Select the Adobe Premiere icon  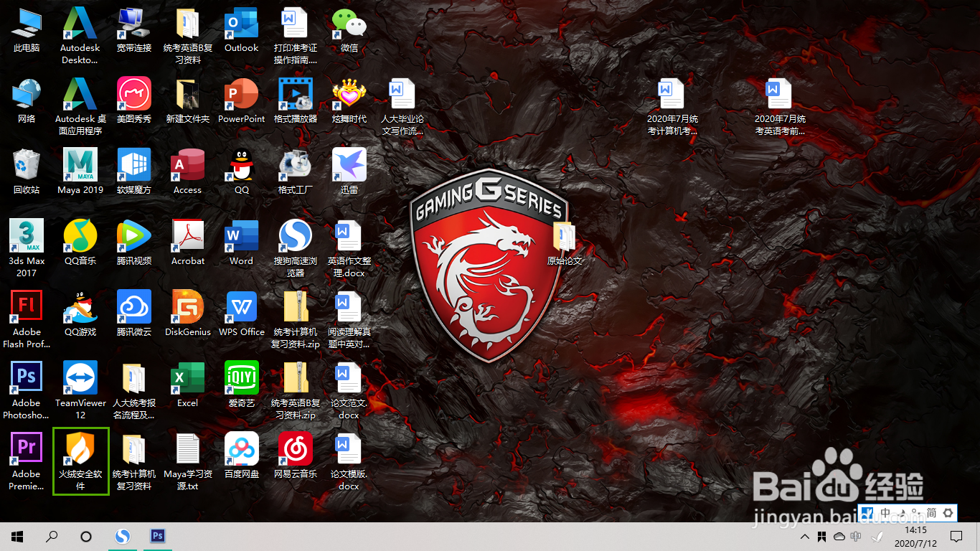point(27,461)
